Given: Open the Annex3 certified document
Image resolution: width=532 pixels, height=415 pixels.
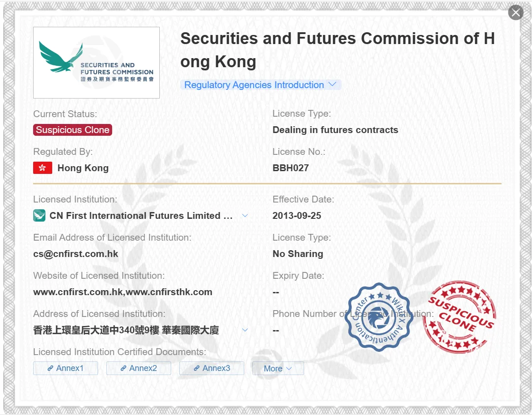Looking at the screenshot, I should (212, 368).
